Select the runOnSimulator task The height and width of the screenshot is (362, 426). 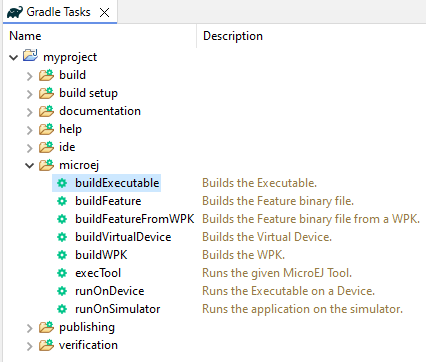[x=118, y=309]
